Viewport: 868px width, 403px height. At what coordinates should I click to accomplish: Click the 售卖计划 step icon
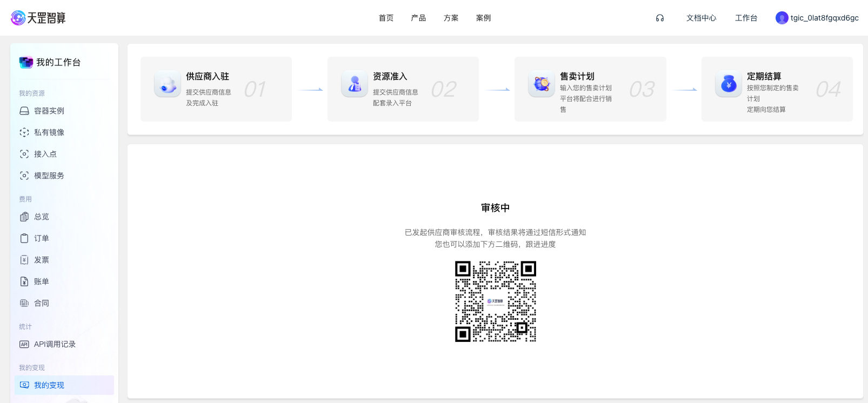[542, 84]
